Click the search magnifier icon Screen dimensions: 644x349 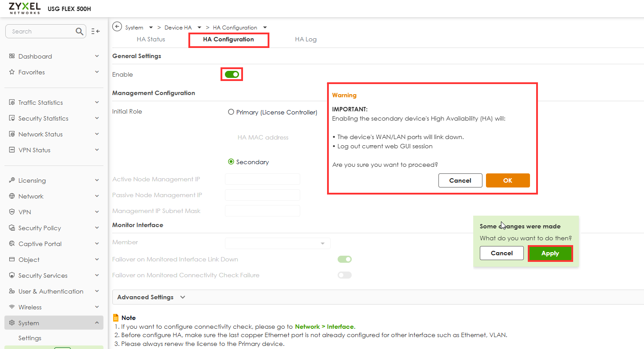pyautogui.click(x=79, y=31)
